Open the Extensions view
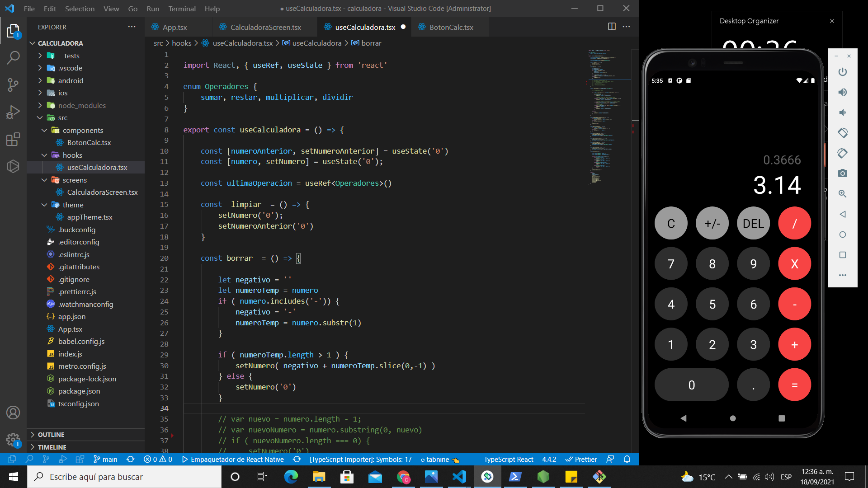868x488 pixels. [x=13, y=139]
